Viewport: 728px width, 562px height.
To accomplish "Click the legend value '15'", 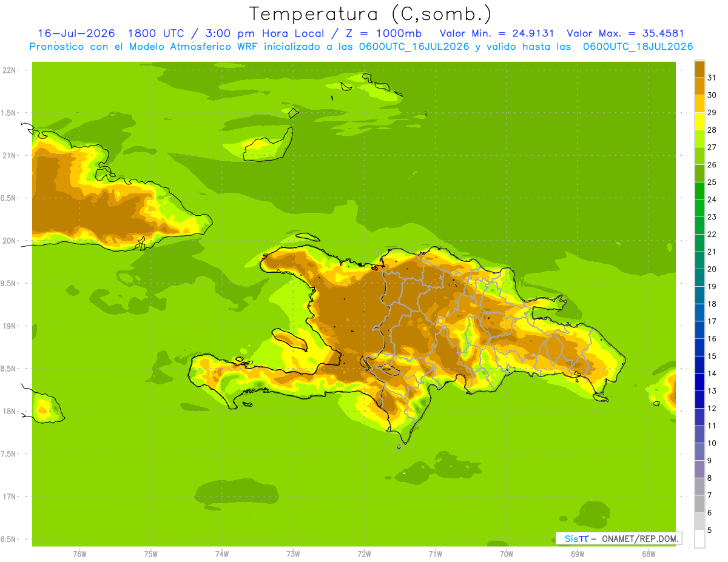I will click(x=712, y=356).
